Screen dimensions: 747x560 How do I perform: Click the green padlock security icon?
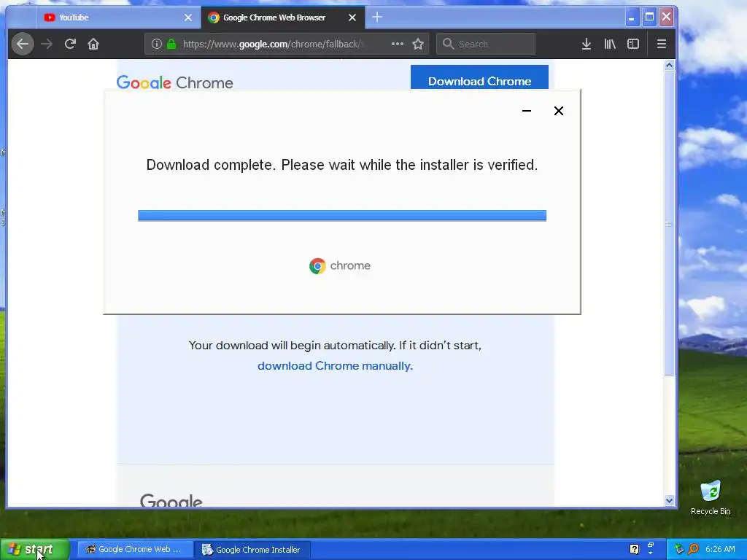pos(171,44)
